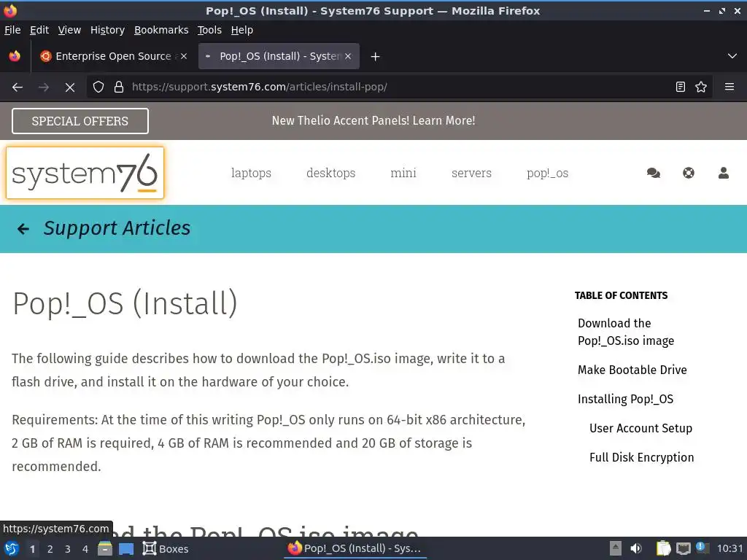747x560 pixels.
Task: Open the LXQt application menu icon
Action: tap(12, 548)
